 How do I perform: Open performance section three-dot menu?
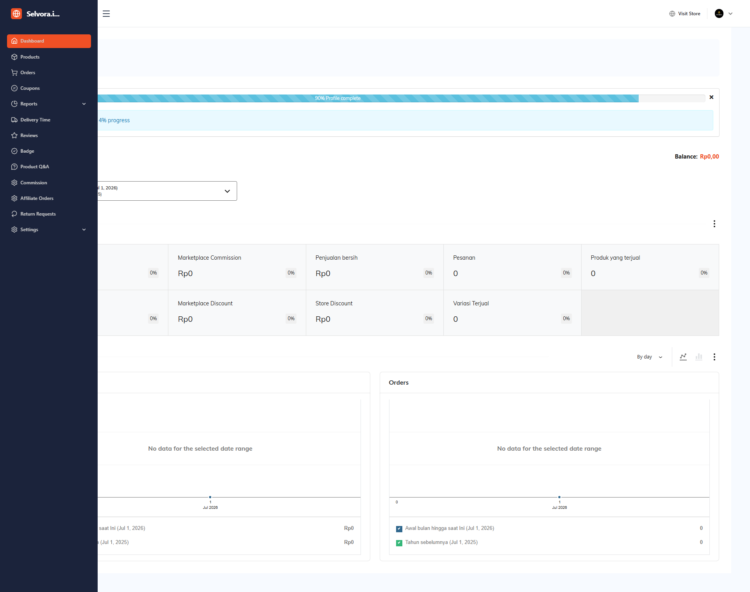click(x=714, y=224)
